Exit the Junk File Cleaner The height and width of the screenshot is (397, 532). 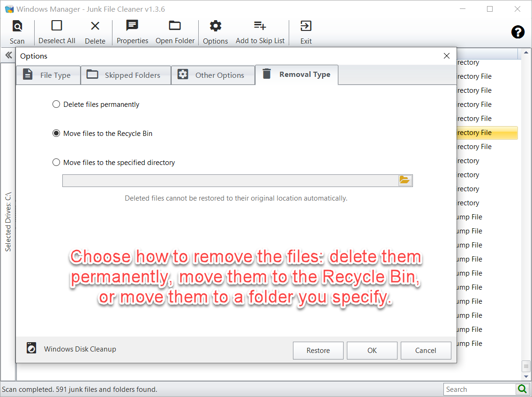pyautogui.click(x=306, y=32)
